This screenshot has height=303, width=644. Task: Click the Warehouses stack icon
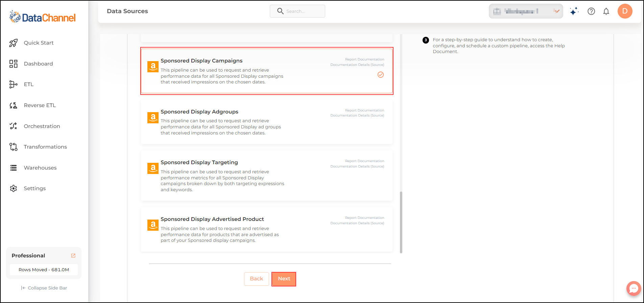(14, 168)
